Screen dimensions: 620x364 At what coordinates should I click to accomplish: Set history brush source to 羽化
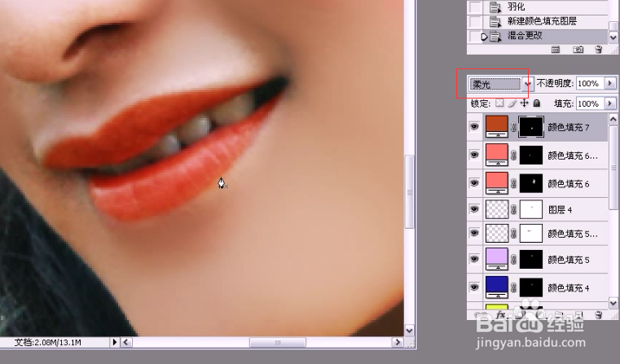[x=475, y=7]
